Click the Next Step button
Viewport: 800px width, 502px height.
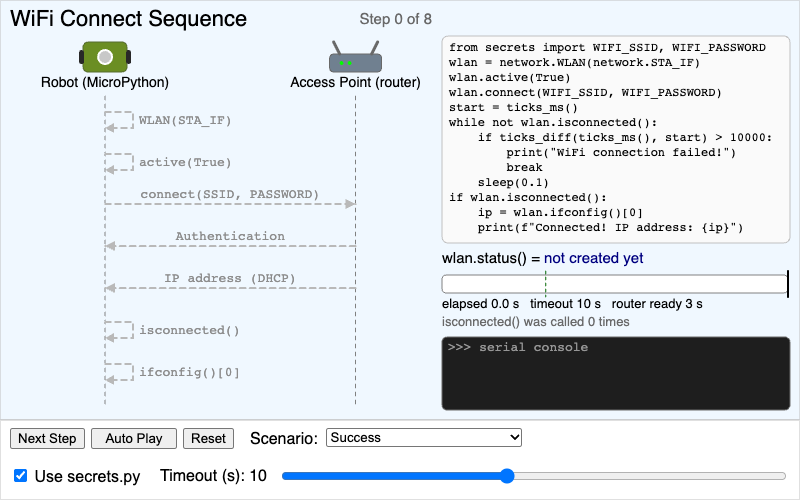[47, 438]
